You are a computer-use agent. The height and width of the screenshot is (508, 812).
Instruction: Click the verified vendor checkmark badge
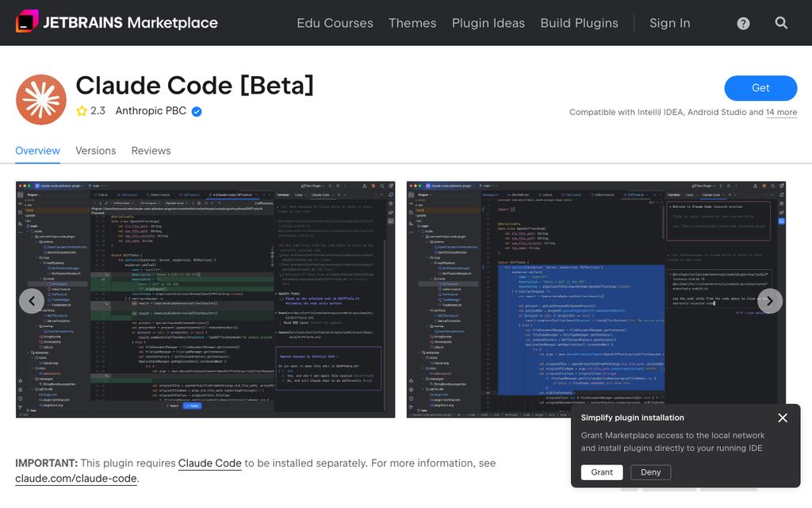[197, 111]
